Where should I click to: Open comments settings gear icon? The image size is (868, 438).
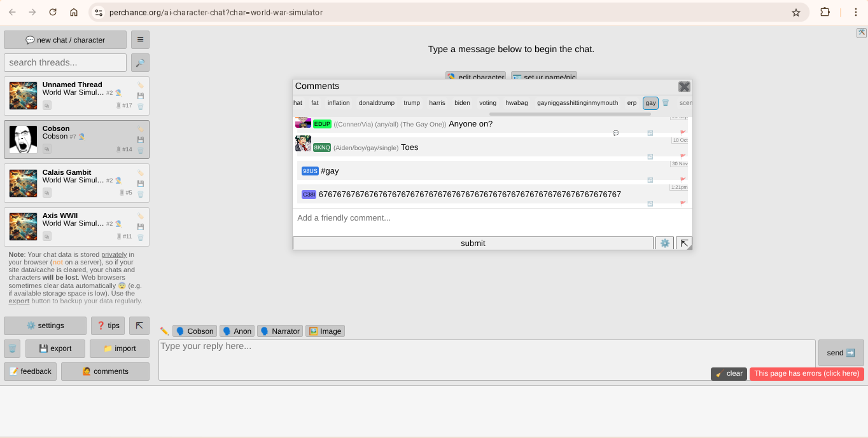click(665, 243)
